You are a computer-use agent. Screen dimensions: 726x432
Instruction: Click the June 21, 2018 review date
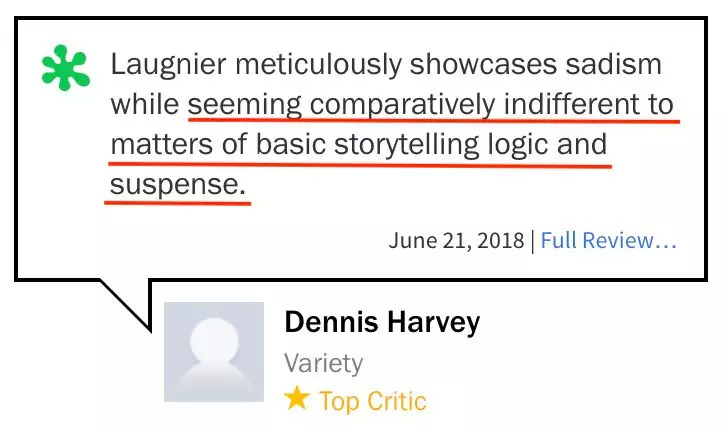(456, 241)
